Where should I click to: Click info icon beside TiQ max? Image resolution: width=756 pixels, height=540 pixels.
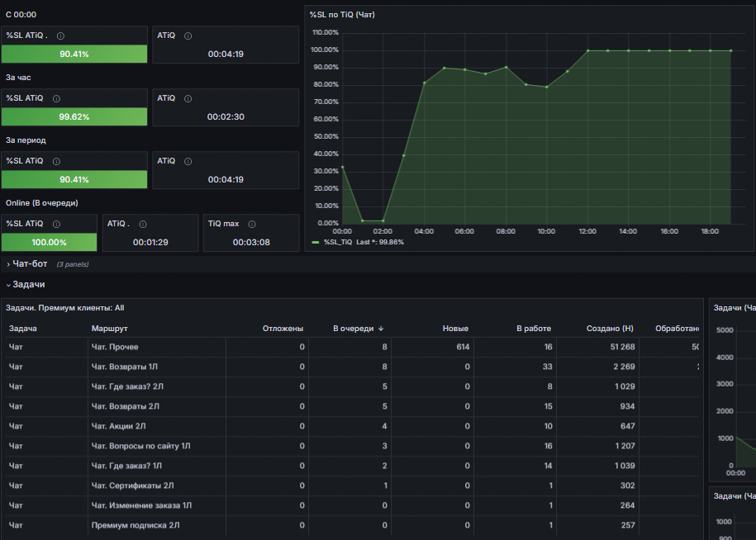[x=252, y=224]
